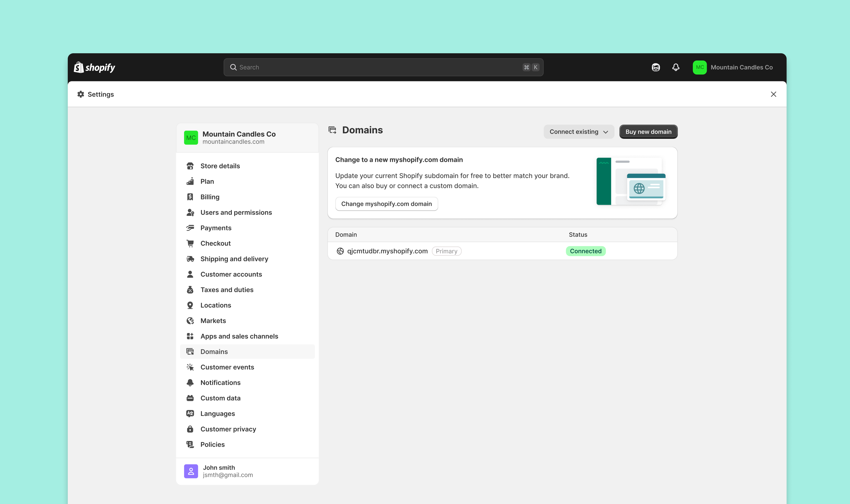This screenshot has width=850, height=504.
Task: Select Customer privacy
Action: [x=247, y=429]
